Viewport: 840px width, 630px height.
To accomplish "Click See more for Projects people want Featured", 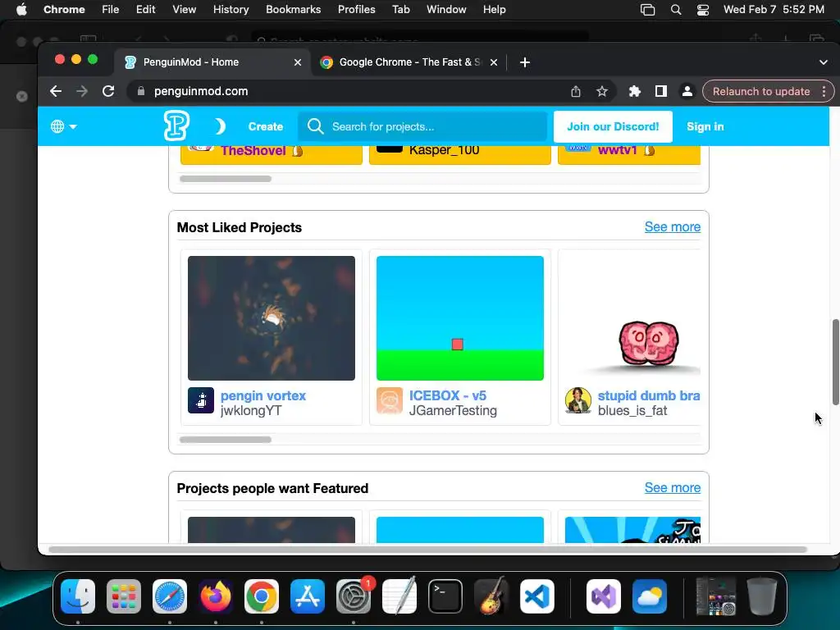I will pos(673,487).
